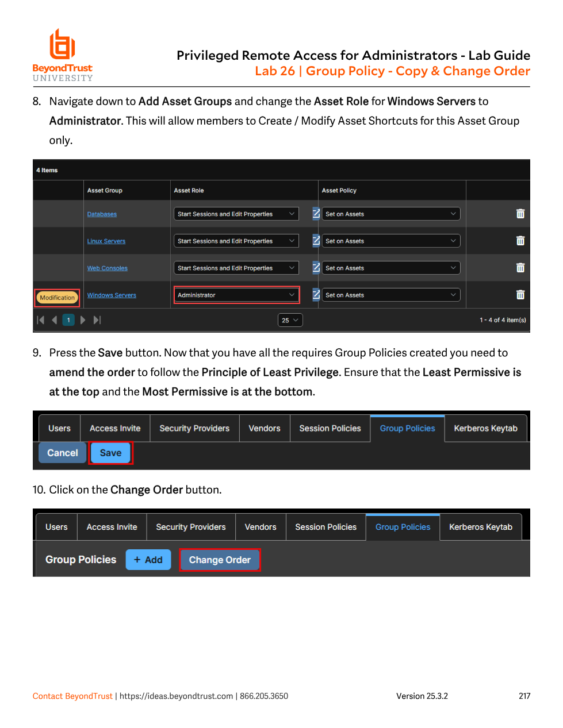
Task: Click edit policy icon in Web Consoles row
Action: [316, 267]
